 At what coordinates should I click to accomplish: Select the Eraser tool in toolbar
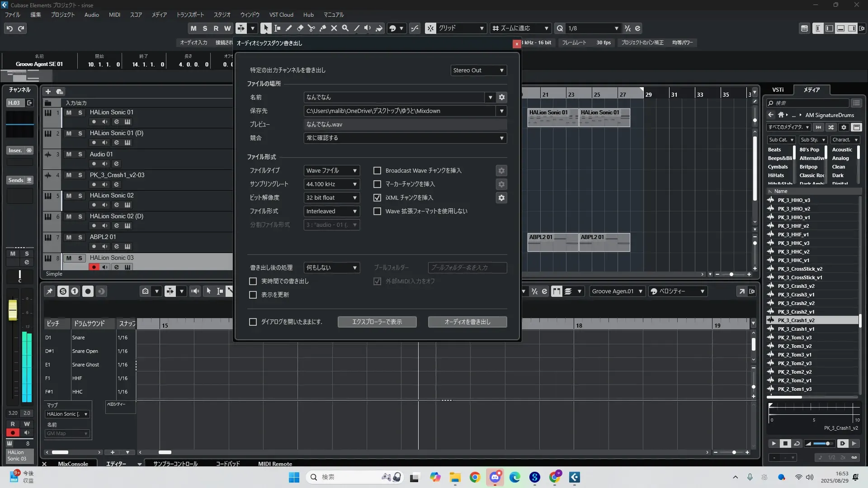(x=300, y=28)
